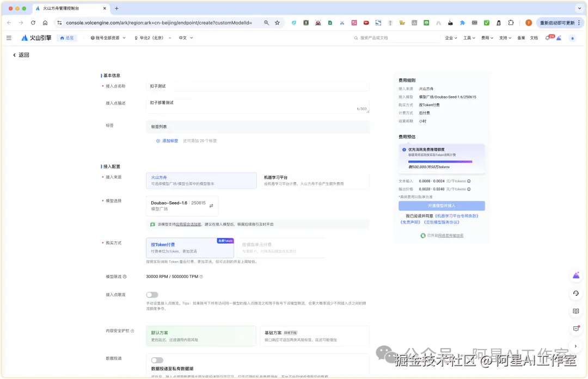
Task: Click 开通模型并接入 button
Action: click(442, 206)
